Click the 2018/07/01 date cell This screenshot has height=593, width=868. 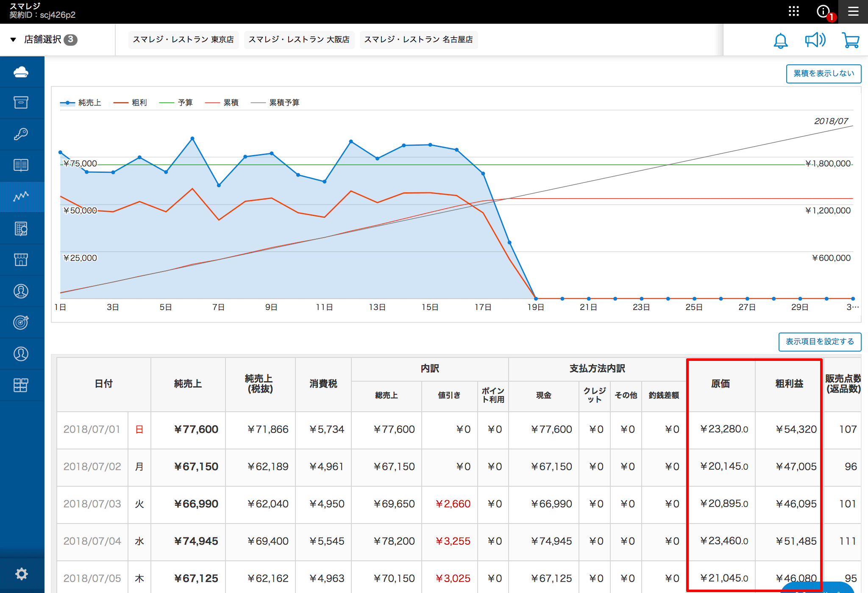point(92,430)
